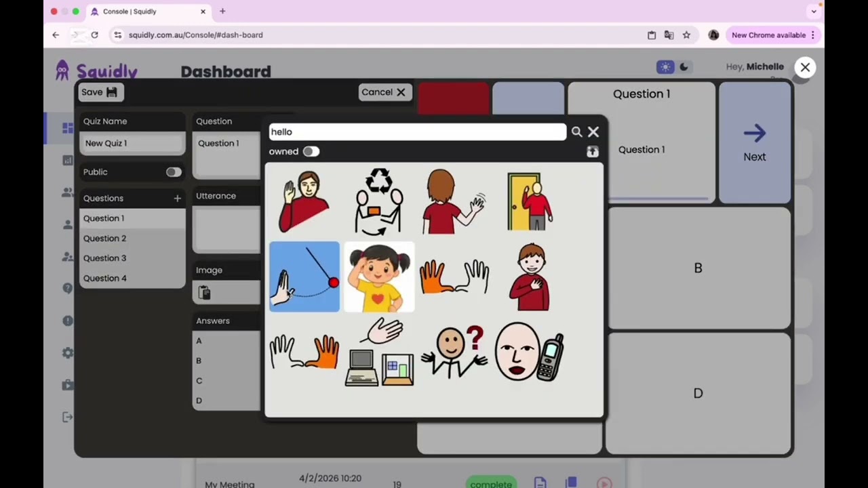Image resolution: width=868 pixels, height=488 pixels.
Task: Click answer D in the preview
Action: pyautogui.click(x=698, y=394)
